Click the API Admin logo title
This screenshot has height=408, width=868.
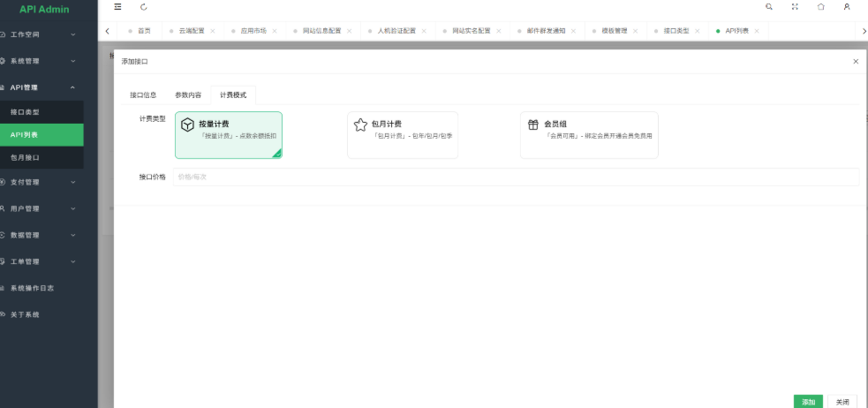point(44,10)
